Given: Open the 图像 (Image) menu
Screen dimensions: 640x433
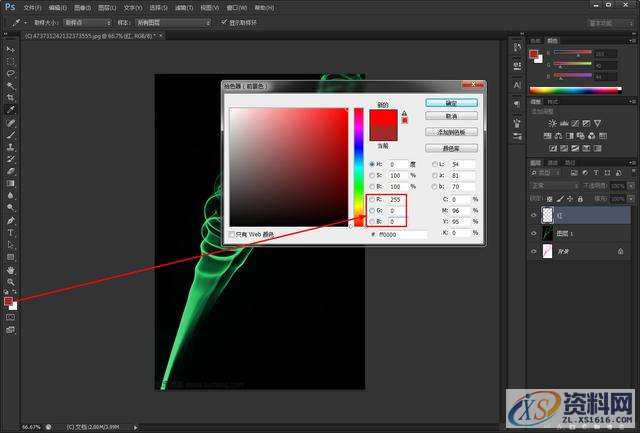Looking at the screenshot, I should click(x=83, y=6).
